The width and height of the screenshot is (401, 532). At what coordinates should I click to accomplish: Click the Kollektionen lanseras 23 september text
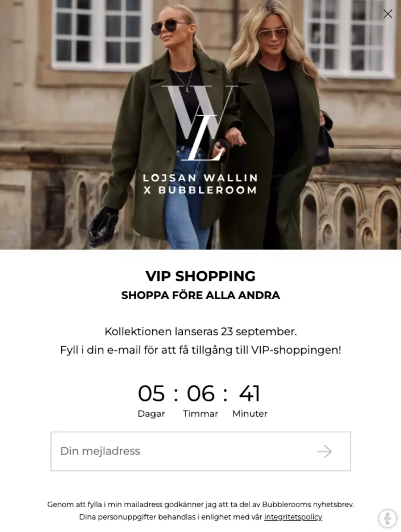[200, 331]
